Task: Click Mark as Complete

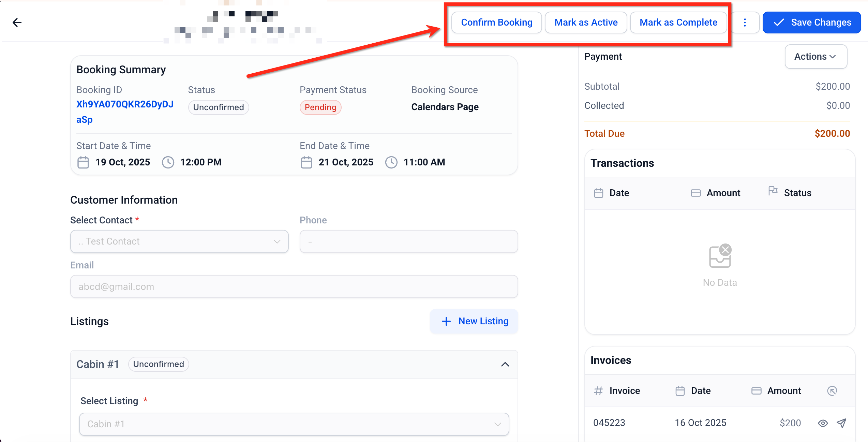Action: (678, 23)
